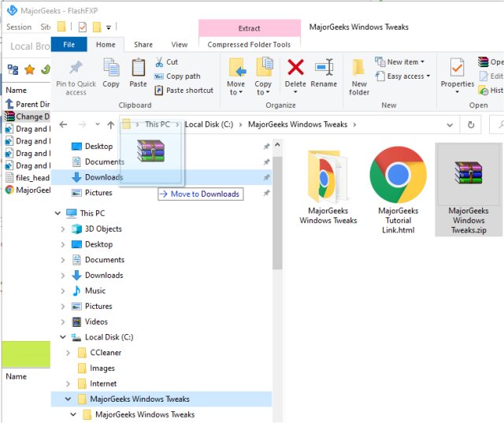The width and height of the screenshot is (504, 423).
Task: Open the blue File menu tab
Action: pyautogui.click(x=69, y=44)
